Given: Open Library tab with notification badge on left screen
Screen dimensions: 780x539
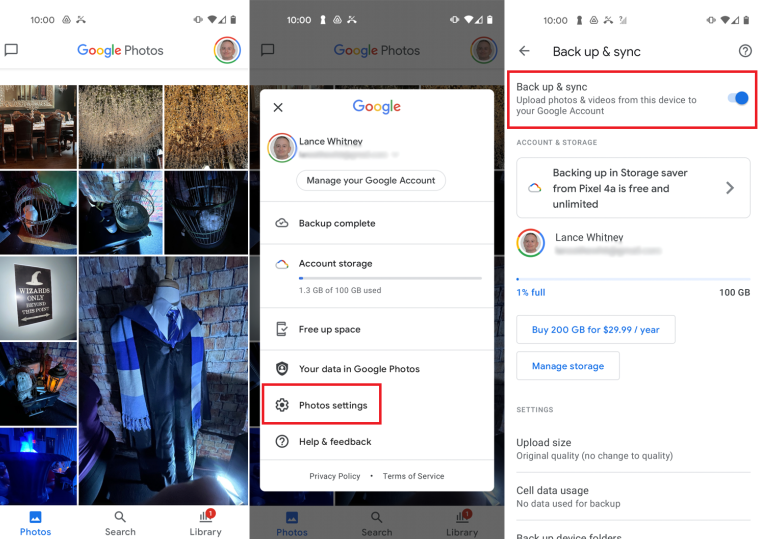Looking at the screenshot, I should (205, 522).
